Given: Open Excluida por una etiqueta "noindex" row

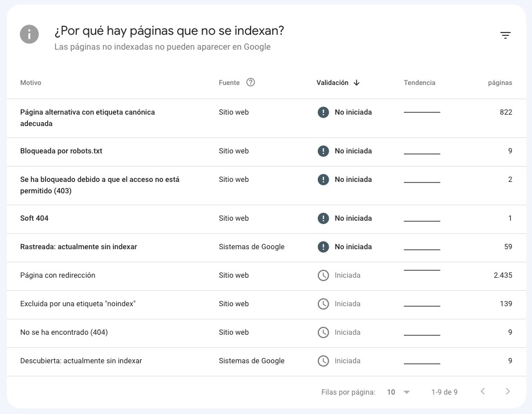Looking at the screenshot, I should point(267,305).
